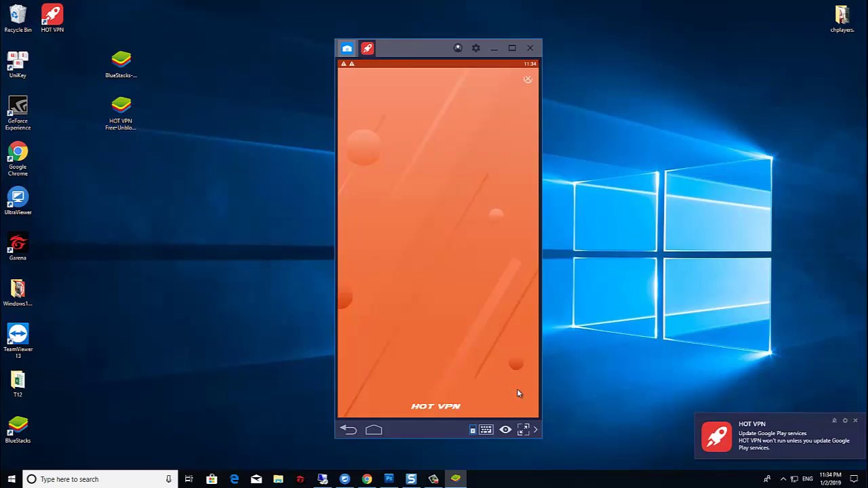868x488 pixels.
Task: Show hidden system tray icons chevron
Action: pos(783,479)
